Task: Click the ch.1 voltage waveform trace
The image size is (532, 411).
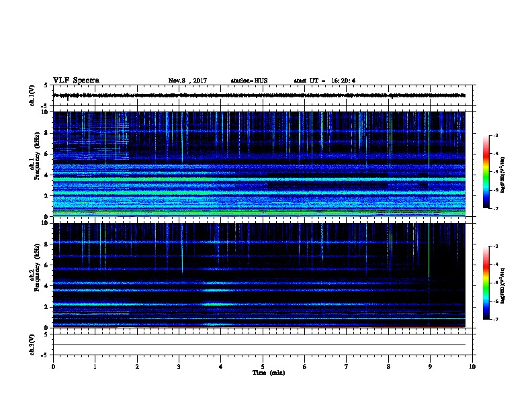Action: [259, 95]
